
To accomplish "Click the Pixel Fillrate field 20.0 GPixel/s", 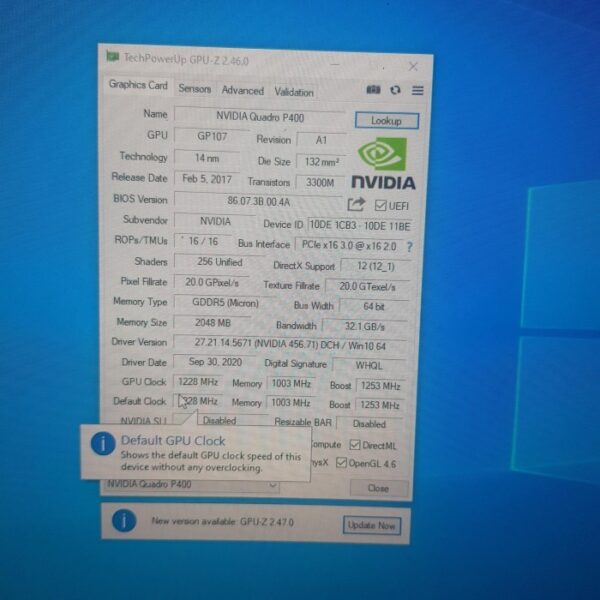I will (x=212, y=282).
